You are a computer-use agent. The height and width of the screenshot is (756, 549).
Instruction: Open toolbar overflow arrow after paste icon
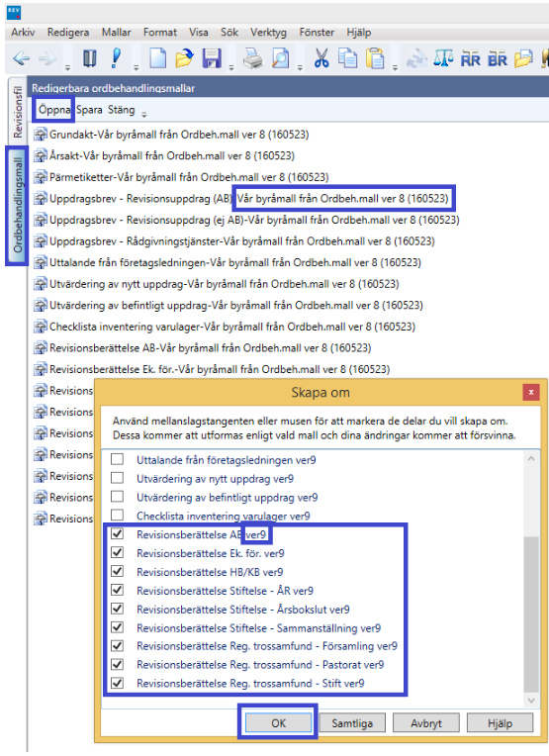pyautogui.click(x=395, y=67)
